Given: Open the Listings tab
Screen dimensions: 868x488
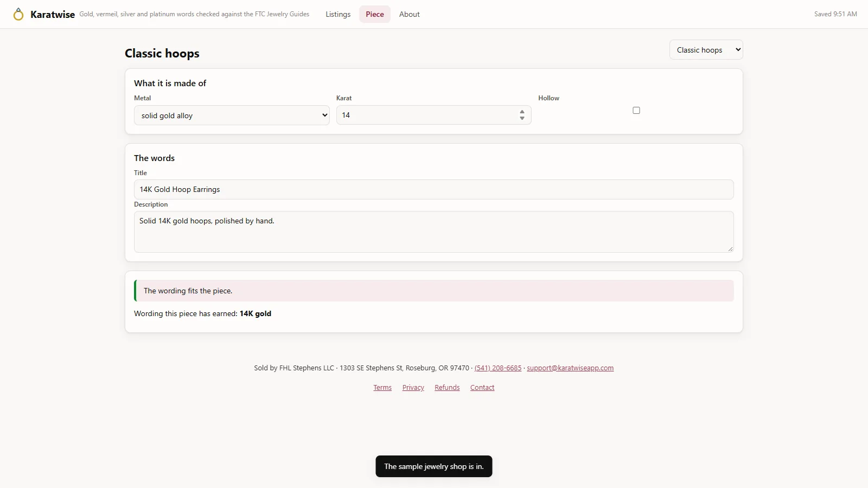Looking at the screenshot, I should [x=338, y=14].
